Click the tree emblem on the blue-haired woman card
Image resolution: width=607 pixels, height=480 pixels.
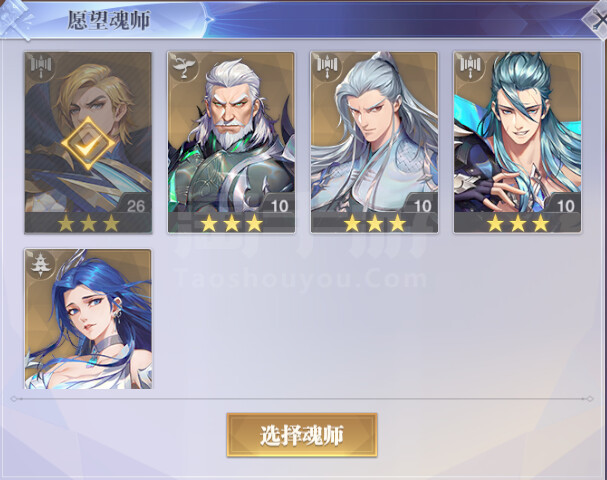click(x=39, y=264)
